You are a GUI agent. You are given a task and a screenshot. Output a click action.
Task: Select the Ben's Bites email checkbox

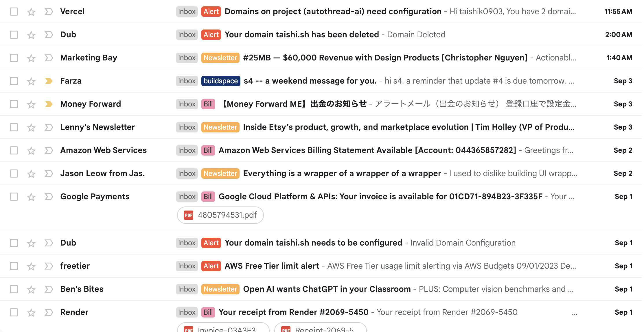click(14, 289)
